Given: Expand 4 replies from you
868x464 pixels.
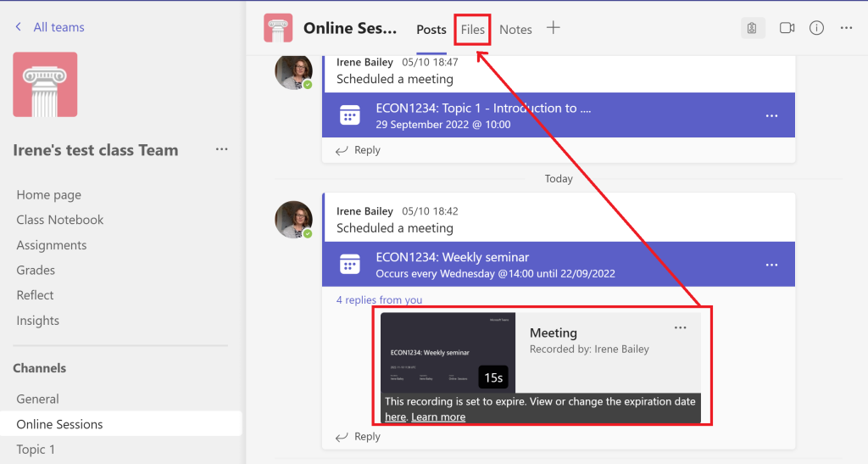Looking at the screenshot, I should point(379,299).
